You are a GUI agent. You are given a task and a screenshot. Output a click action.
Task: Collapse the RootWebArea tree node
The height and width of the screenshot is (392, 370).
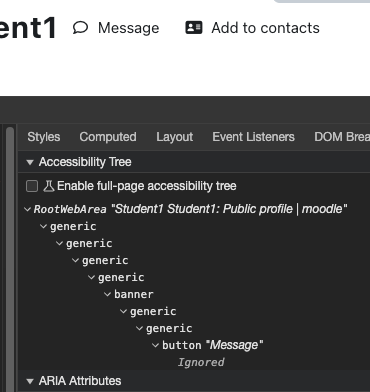pos(28,209)
